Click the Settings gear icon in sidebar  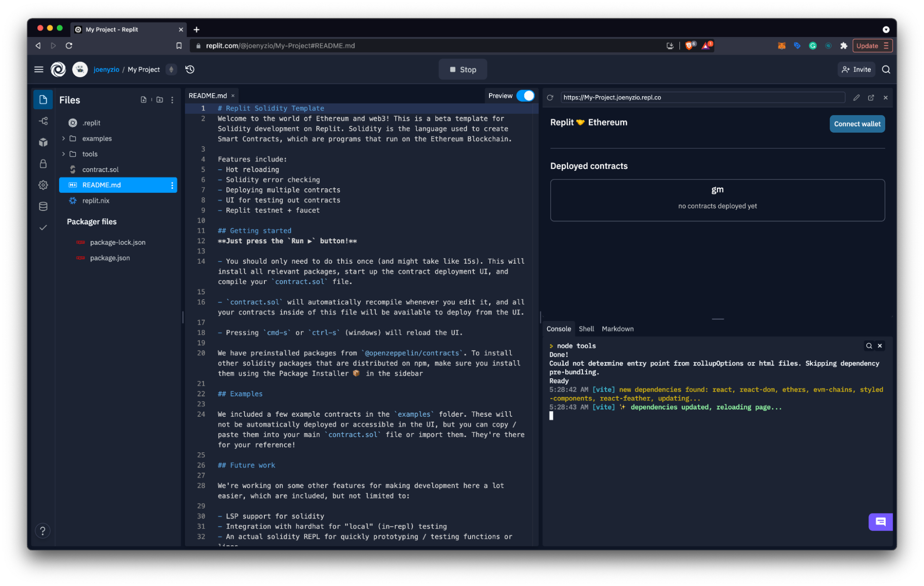pos(43,185)
